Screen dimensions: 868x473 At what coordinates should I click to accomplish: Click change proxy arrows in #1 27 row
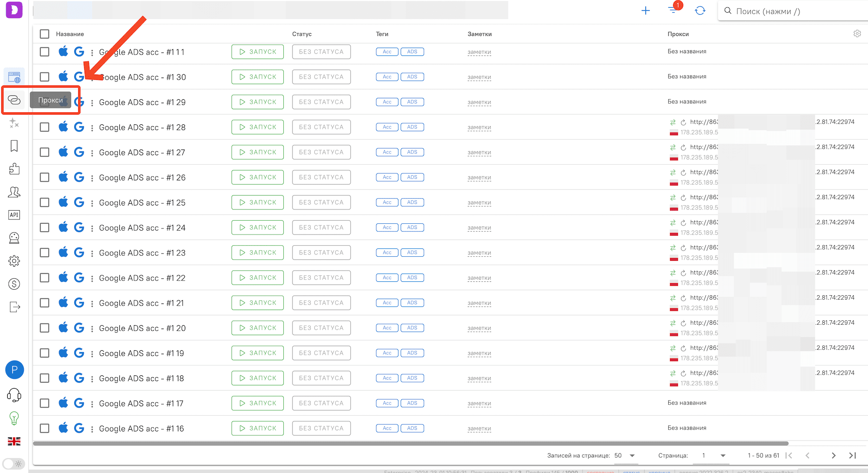point(673,147)
